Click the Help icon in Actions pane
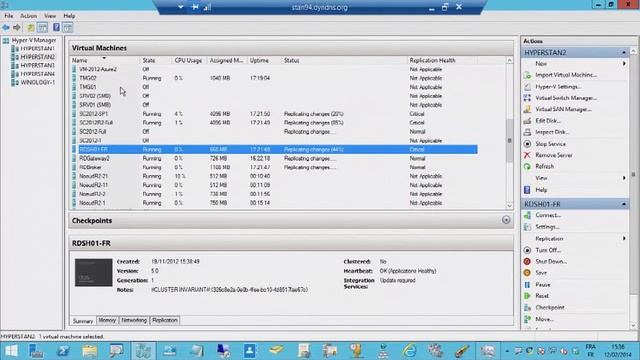 (x=527, y=190)
